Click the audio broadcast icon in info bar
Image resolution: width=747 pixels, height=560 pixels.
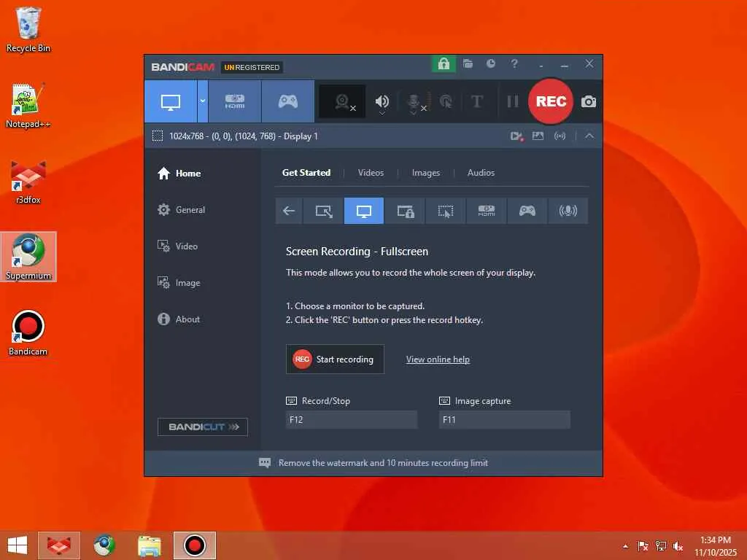point(560,136)
